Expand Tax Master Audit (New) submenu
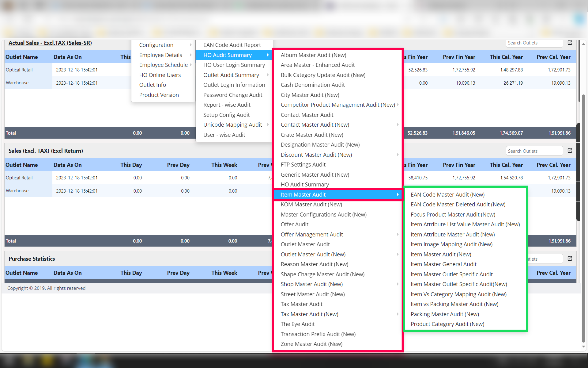The height and width of the screenshot is (368, 588). coord(398,314)
